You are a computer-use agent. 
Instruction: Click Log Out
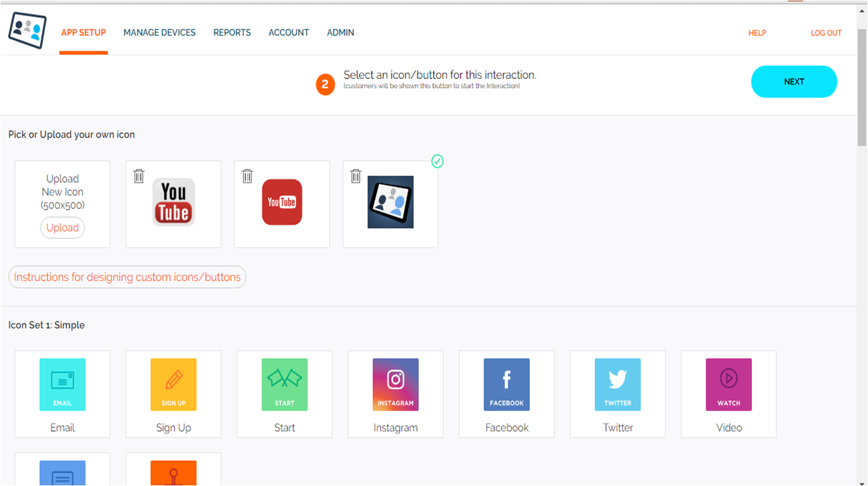[826, 33]
